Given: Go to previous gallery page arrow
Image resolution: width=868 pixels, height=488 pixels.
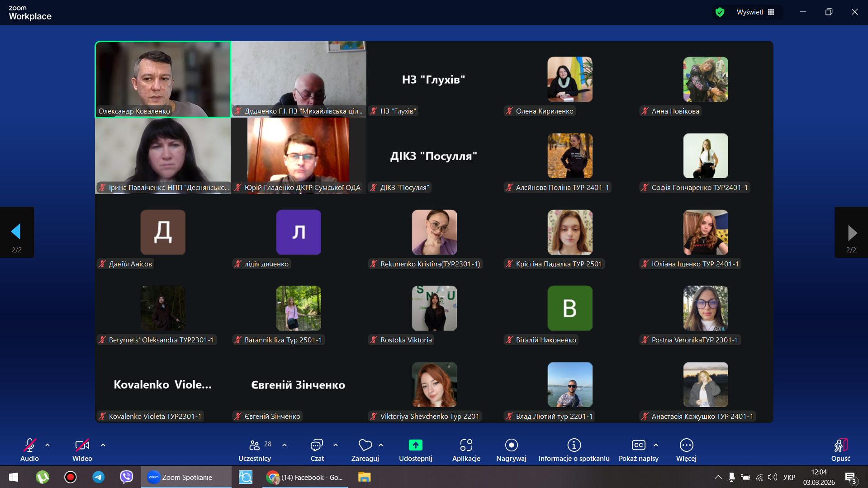Looking at the screenshot, I should pyautogui.click(x=16, y=232).
